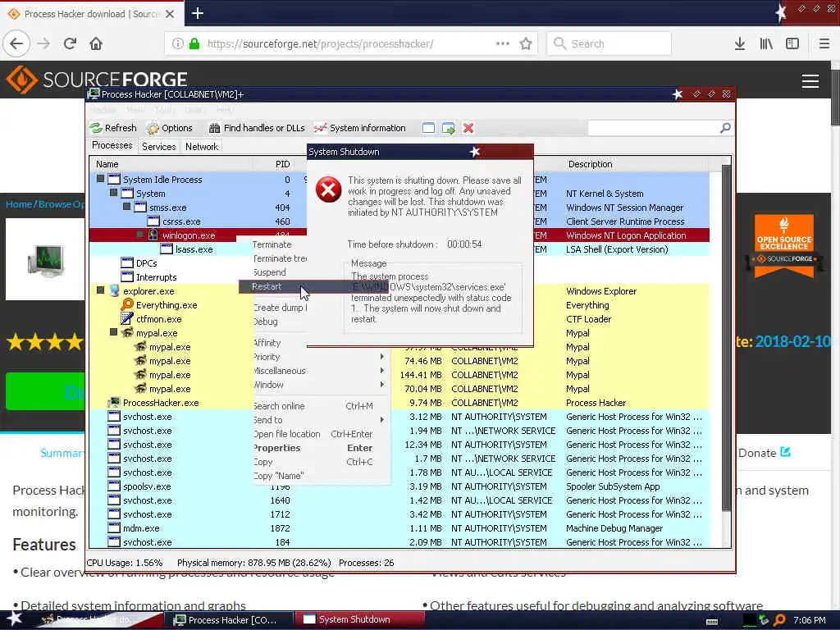840x630 pixels.
Task: Open Find handles or DLLs
Action: (257, 128)
